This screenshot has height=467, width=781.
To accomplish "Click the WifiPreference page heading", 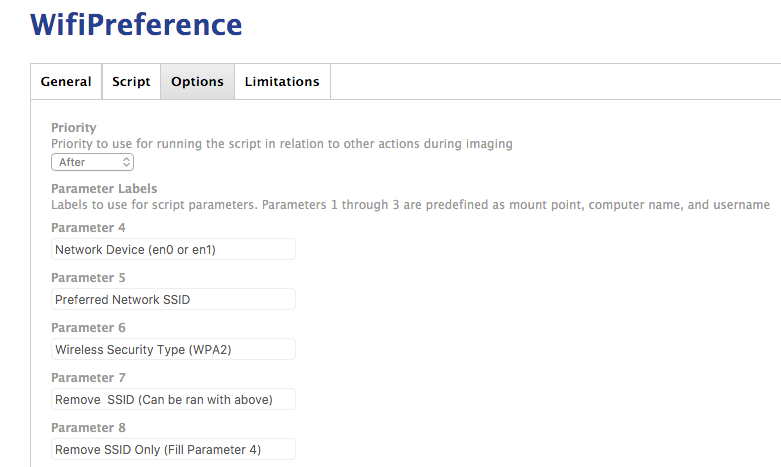I will (x=136, y=24).
